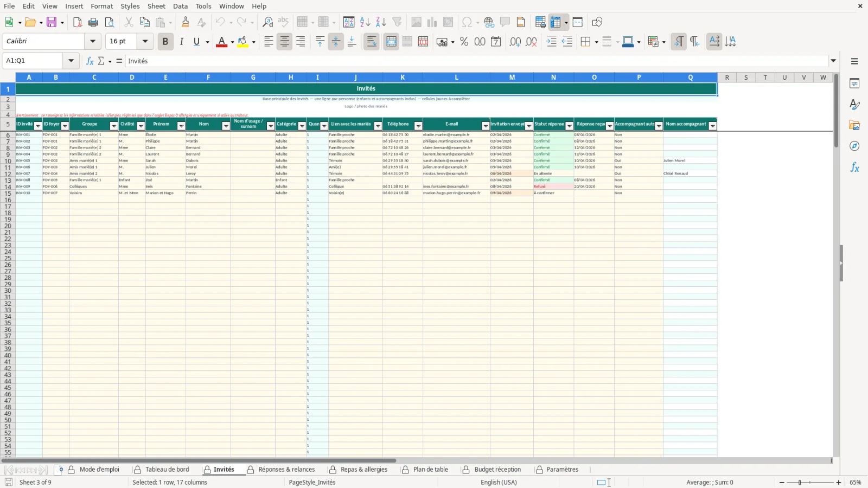Open Statut réponse filter dropdown

(x=570, y=126)
